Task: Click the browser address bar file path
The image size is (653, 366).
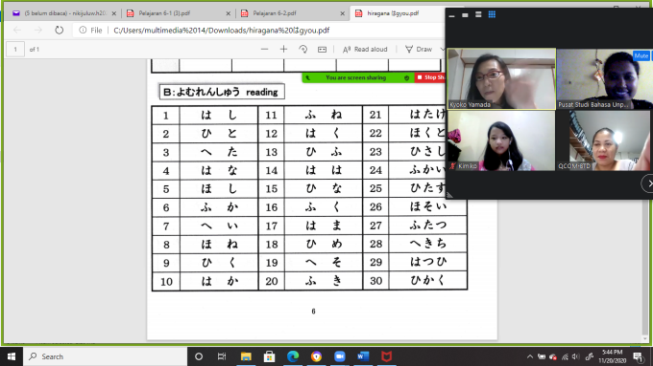Action: pyautogui.click(x=221, y=30)
